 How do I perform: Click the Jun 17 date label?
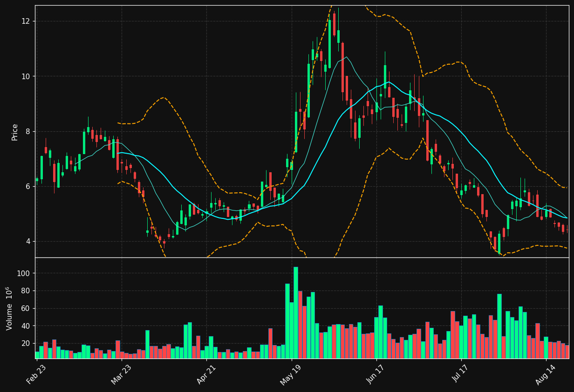[376, 374]
